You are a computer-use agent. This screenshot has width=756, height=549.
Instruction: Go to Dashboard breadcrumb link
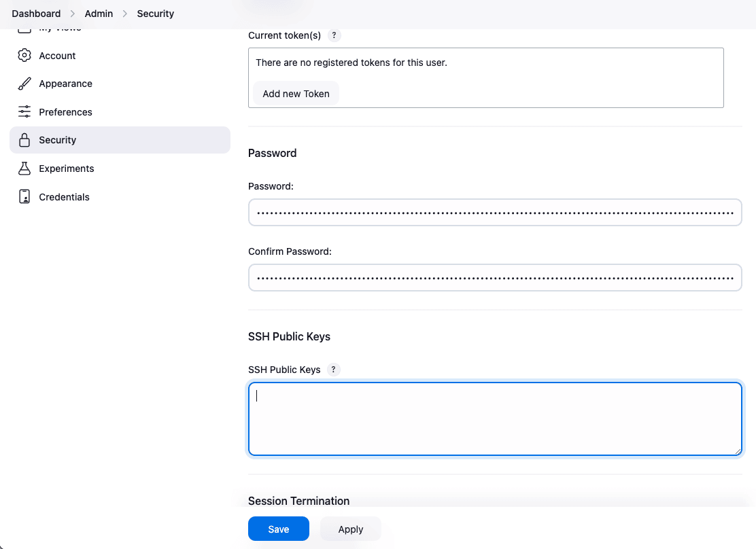[x=36, y=14]
